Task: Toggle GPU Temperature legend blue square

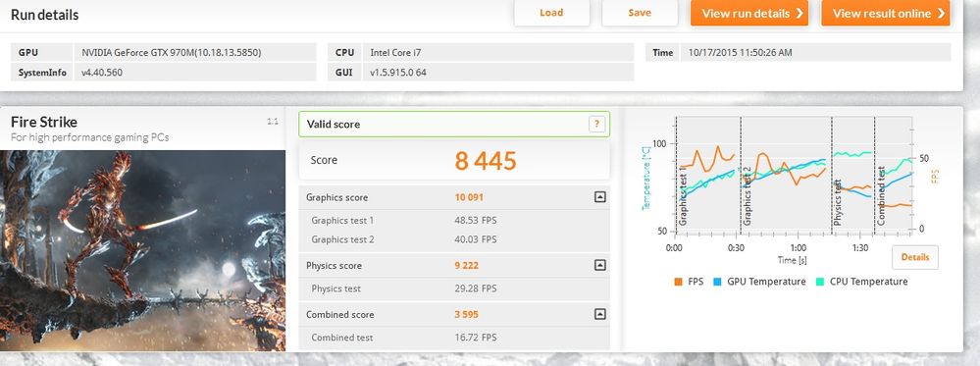Action: pos(717,282)
